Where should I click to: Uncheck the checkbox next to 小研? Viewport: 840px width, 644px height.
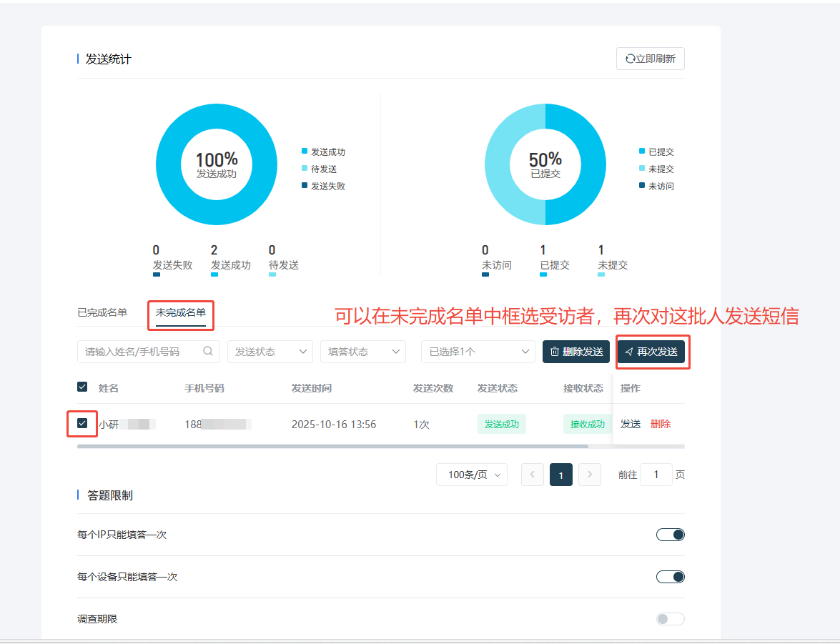click(82, 423)
